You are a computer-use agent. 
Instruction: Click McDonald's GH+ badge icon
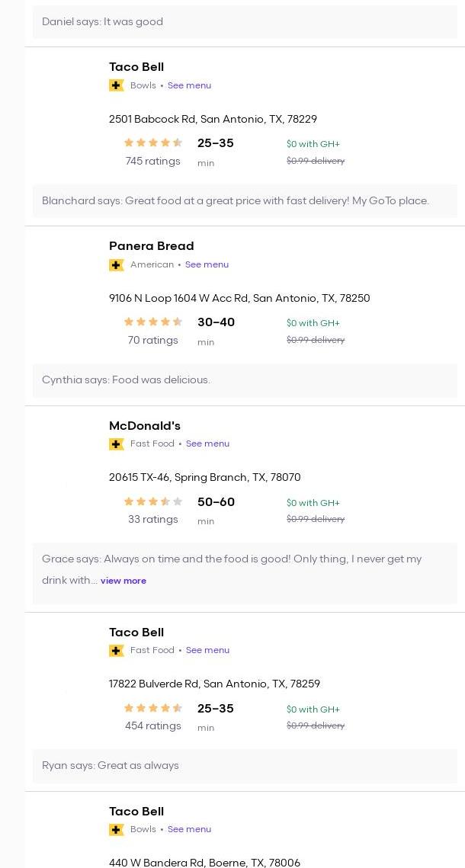(117, 444)
